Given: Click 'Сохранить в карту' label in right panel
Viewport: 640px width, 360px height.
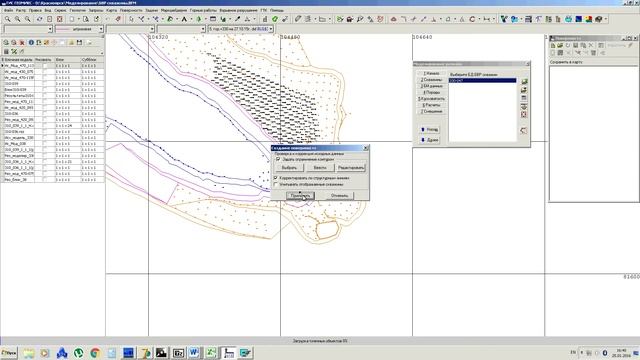Looking at the screenshot, I should click(566, 62).
